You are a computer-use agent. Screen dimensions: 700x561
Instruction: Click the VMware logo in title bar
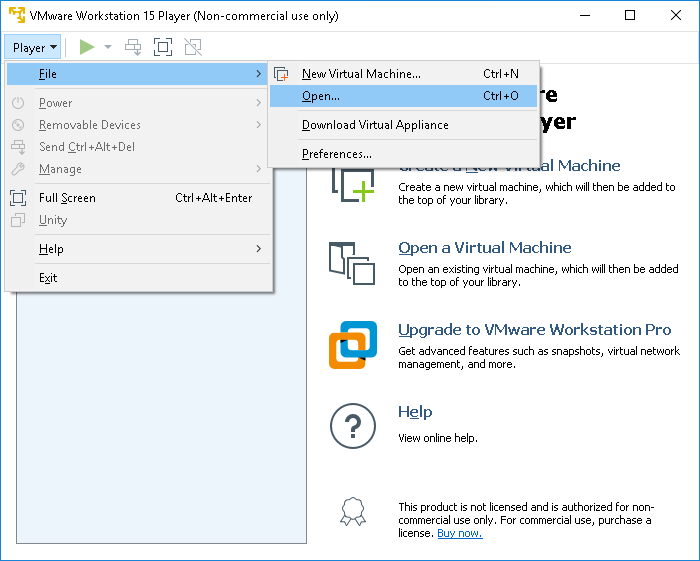[x=17, y=15]
